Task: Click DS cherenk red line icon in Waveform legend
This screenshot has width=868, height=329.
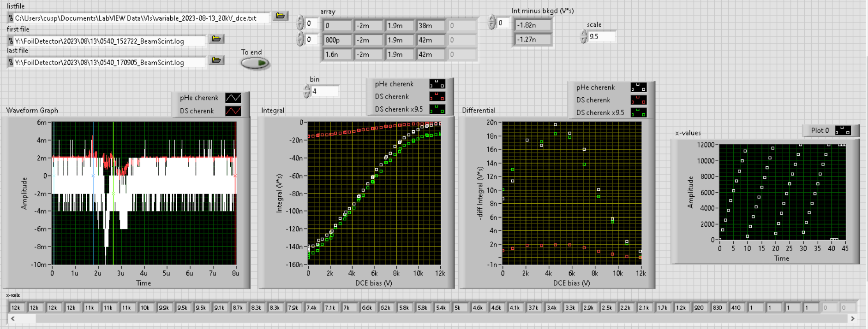Action: pyautogui.click(x=233, y=111)
